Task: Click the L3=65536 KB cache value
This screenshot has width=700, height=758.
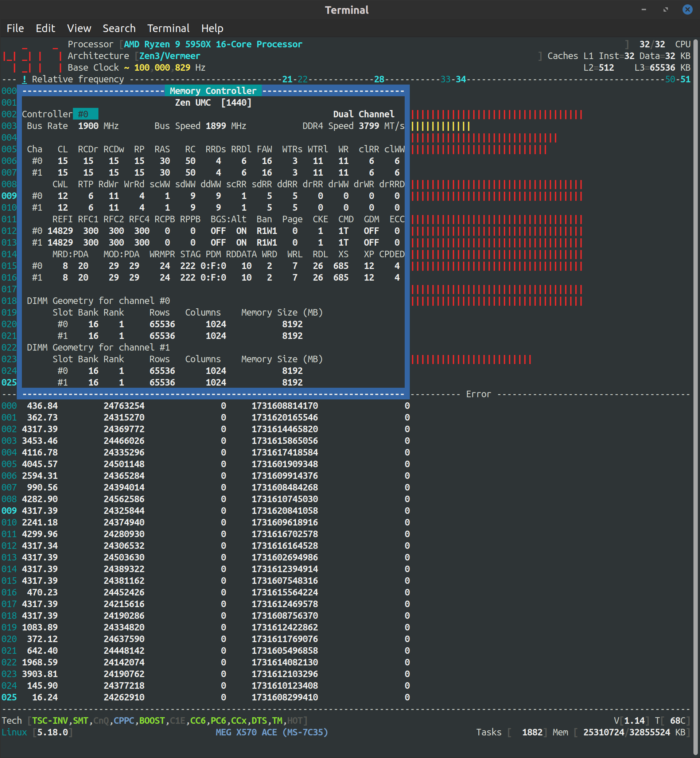Action: (x=662, y=68)
